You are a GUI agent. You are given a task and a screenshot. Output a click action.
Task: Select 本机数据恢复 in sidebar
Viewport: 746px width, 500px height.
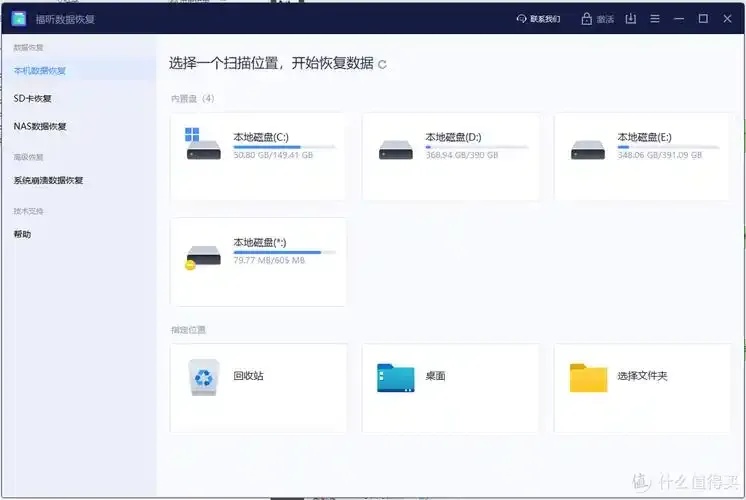[79, 71]
